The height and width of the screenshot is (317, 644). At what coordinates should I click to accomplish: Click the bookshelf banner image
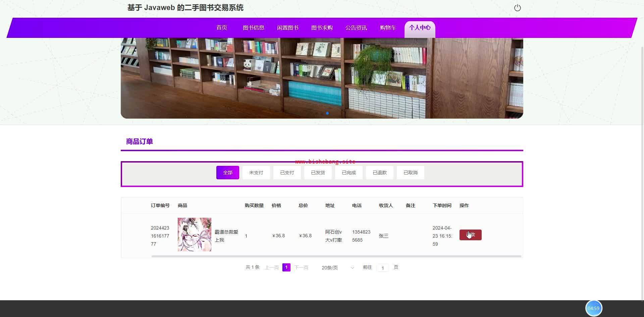click(x=322, y=78)
